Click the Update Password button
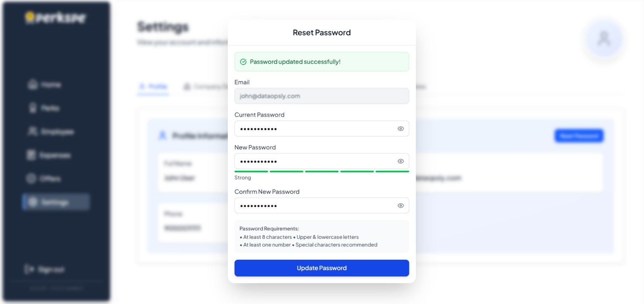 [322, 268]
